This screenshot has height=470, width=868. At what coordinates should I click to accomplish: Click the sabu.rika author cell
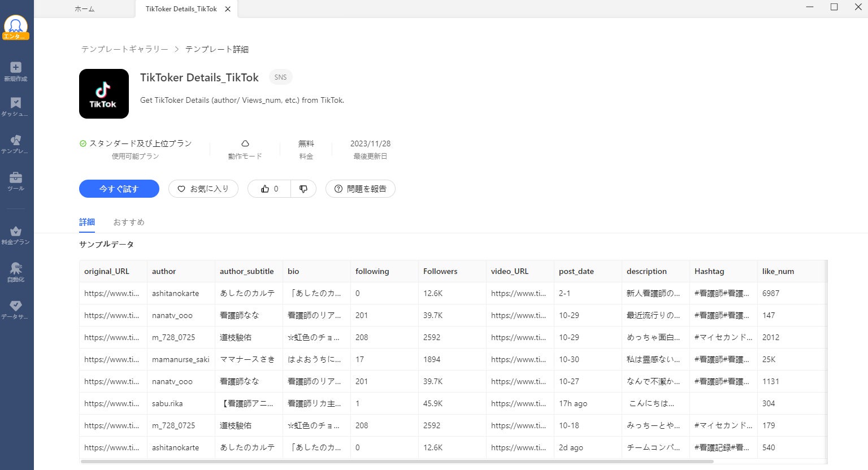[181, 403]
